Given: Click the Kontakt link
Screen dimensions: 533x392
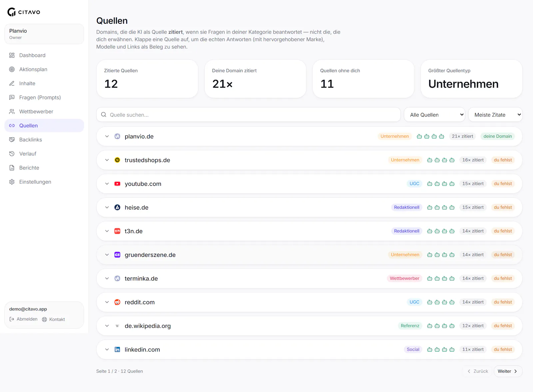Looking at the screenshot, I should tap(53, 319).
